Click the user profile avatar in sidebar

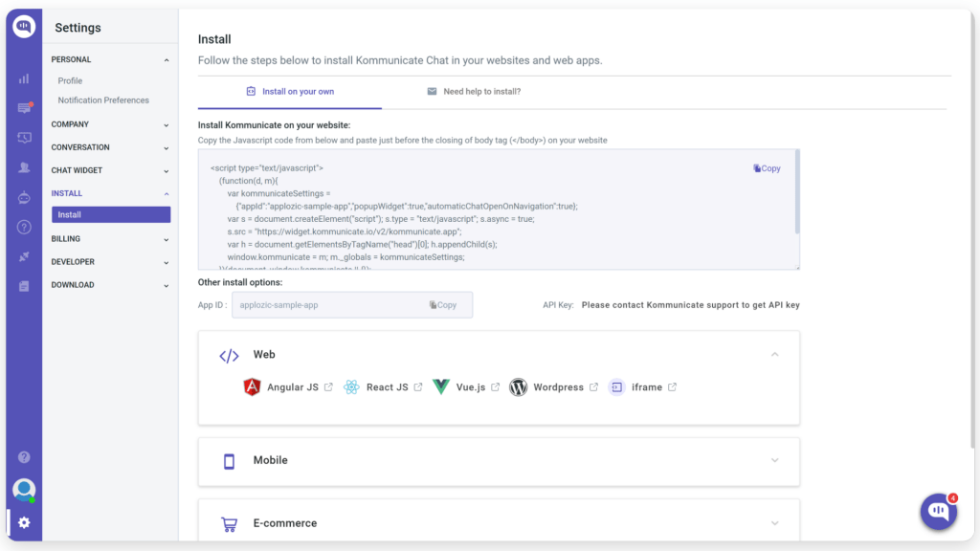24,490
